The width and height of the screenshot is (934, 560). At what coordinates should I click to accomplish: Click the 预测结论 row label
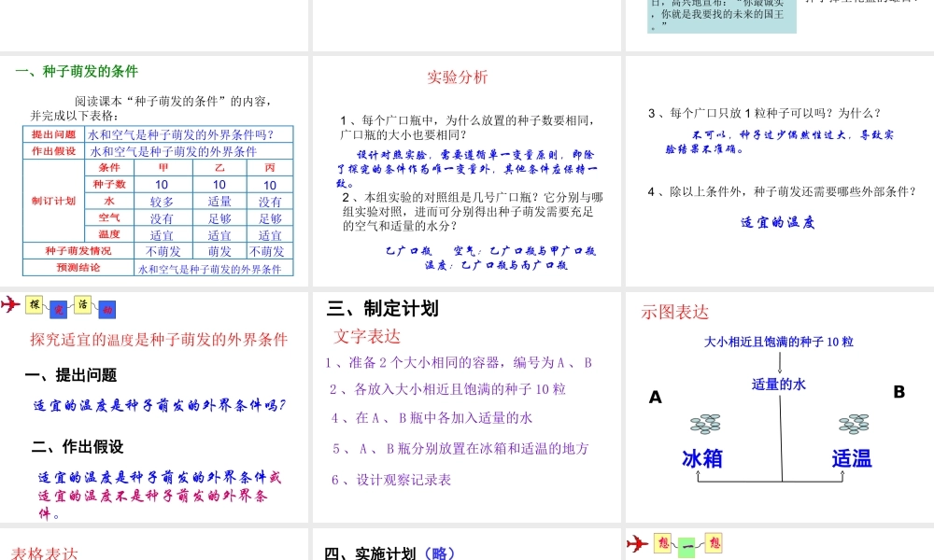click(78, 268)
